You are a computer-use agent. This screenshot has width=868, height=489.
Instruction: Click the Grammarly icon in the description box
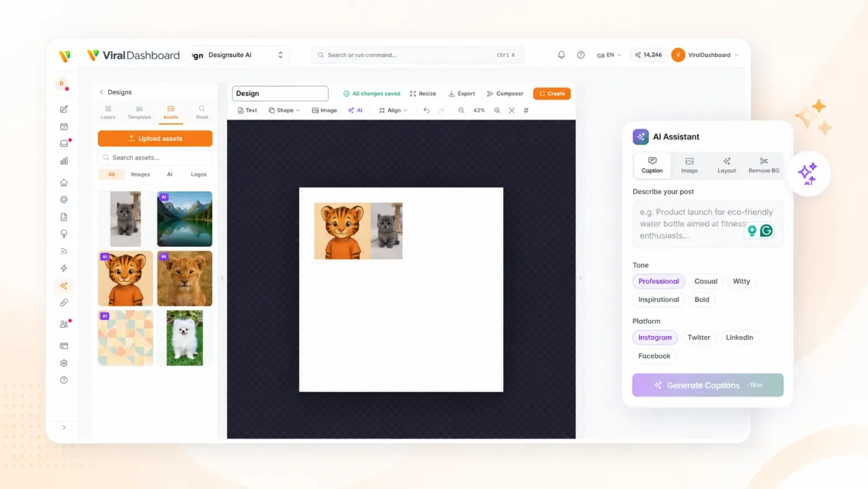pos(766,231)
